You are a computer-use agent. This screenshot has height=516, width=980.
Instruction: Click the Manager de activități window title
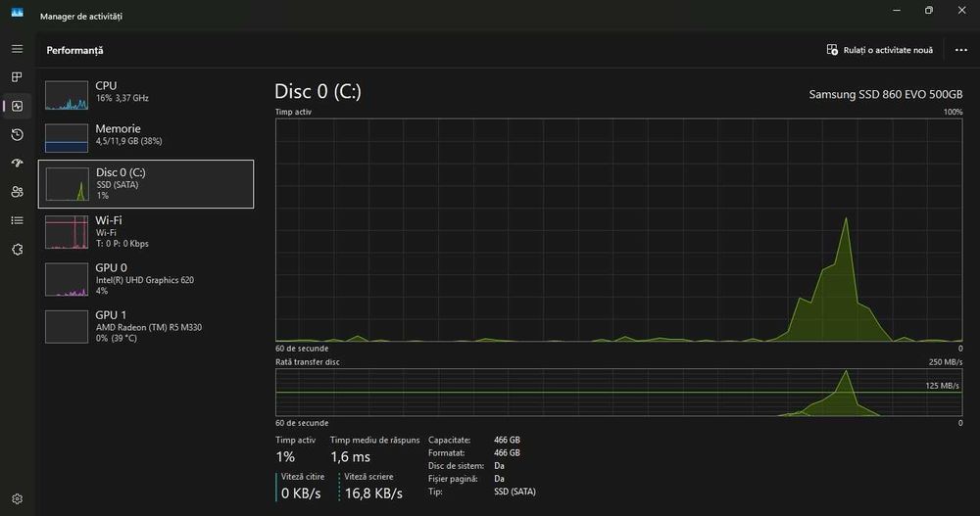81,17
